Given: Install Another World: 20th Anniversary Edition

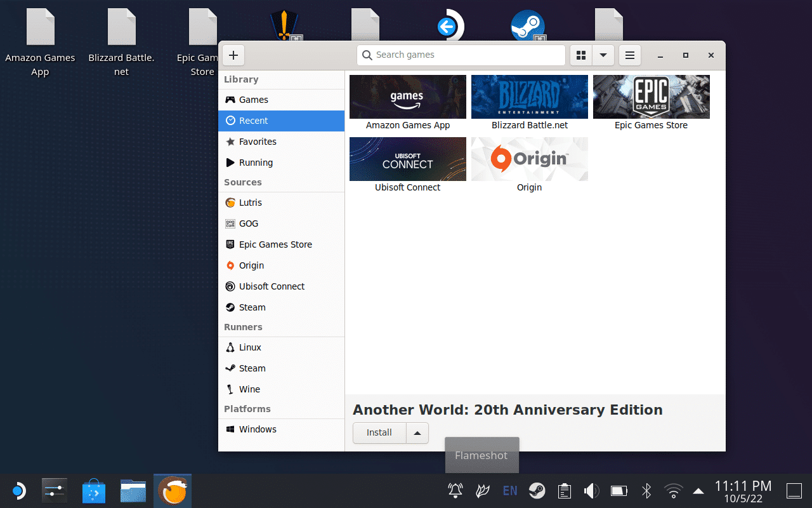Looking at the screenshot, I should tap(379, 433).
